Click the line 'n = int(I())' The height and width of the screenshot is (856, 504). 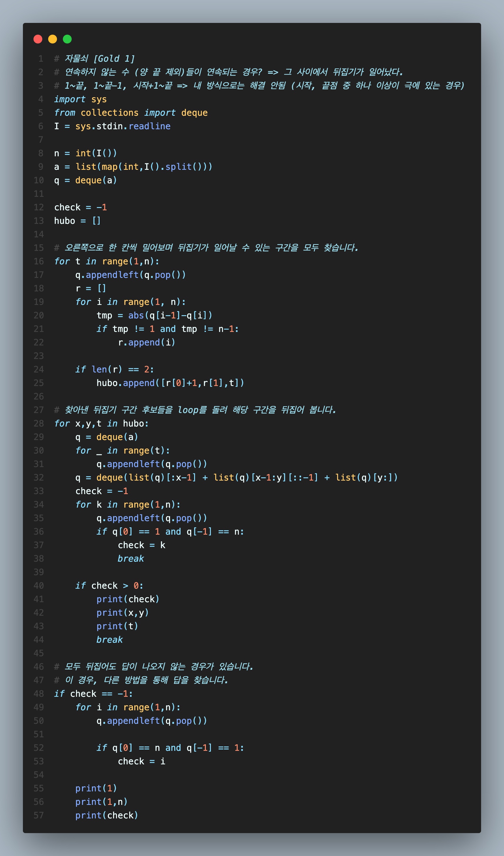coord(85,153)
